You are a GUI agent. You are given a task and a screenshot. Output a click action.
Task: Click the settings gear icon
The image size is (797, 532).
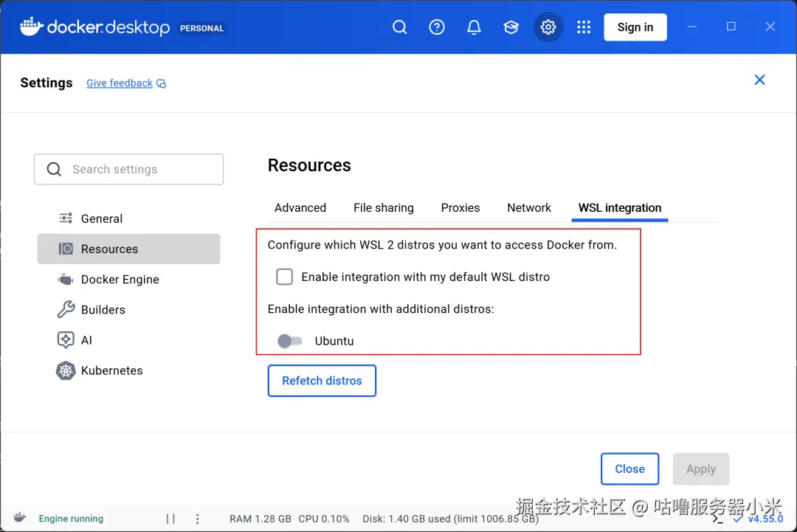coord(548,27)
